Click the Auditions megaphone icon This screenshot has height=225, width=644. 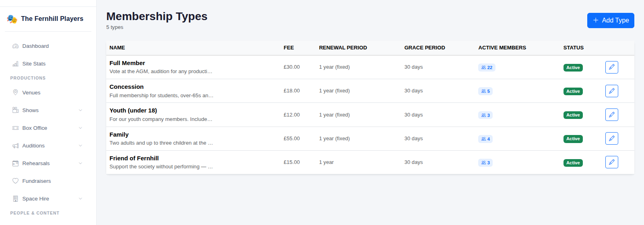[x=15, y=146]
